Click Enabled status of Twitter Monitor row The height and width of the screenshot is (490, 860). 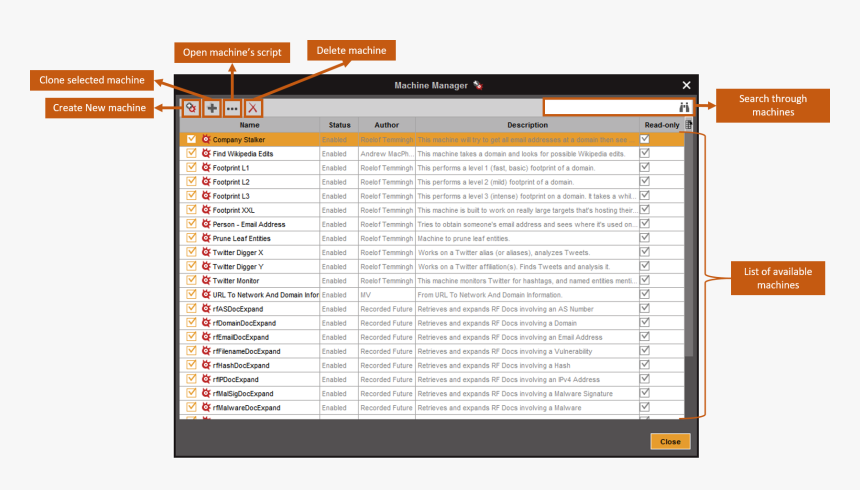[334, 280]
